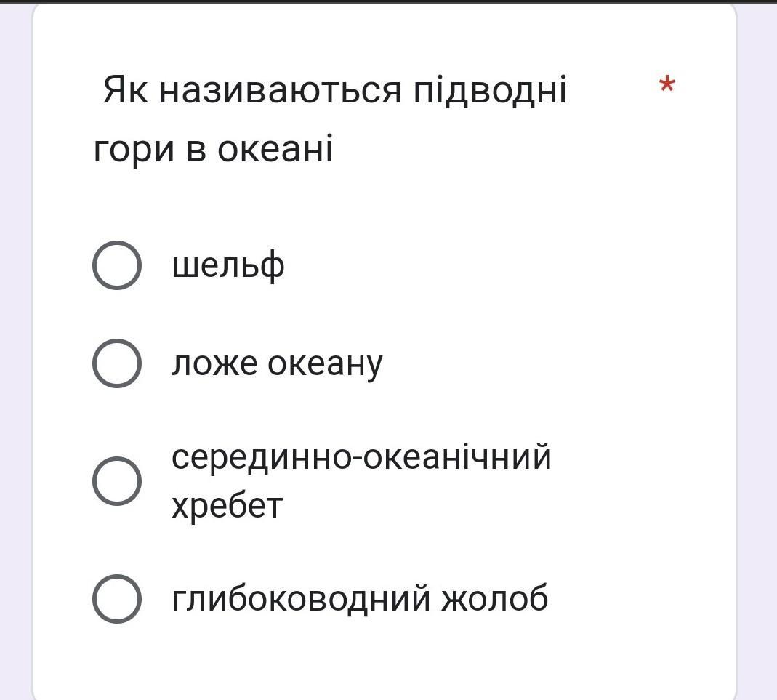Click the question heading Як називаються підводні
This screenshot has width=777, height=700.
[334, 91]
